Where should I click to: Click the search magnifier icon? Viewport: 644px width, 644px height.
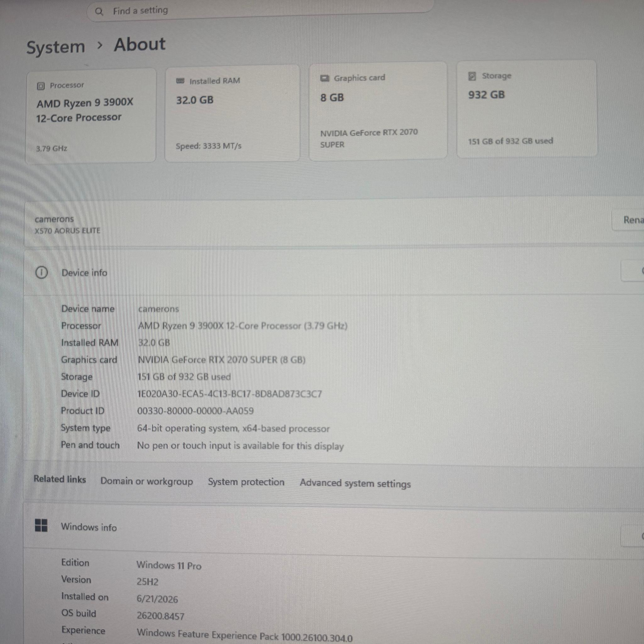[x=99, y=12]
